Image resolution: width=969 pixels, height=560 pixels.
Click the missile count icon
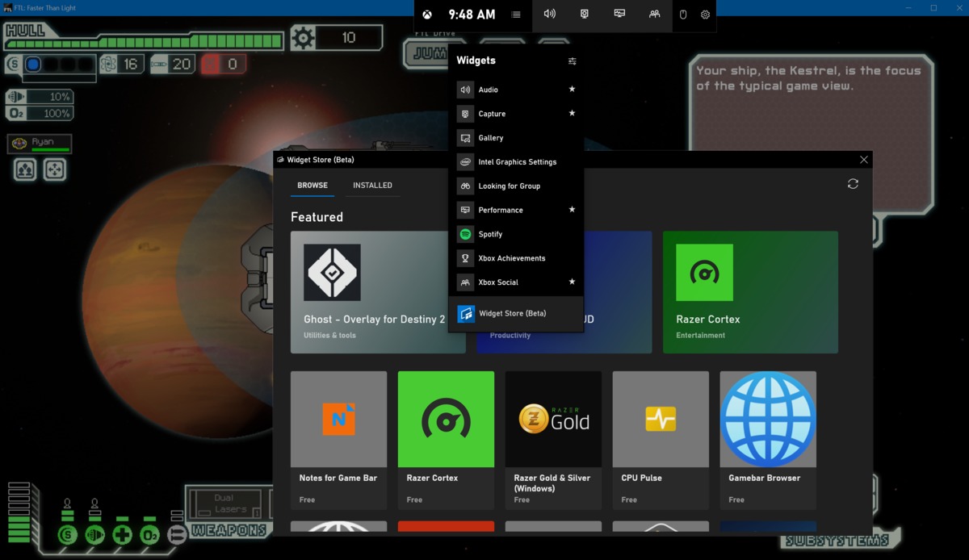pos(160,64)
